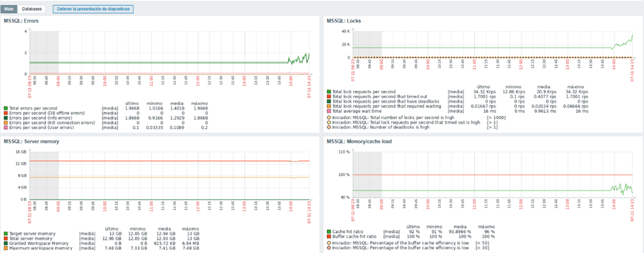This screenshot has width=644, height=253.
Task: Click the red DB offline errors legend icon
Action: coord(6,114)
